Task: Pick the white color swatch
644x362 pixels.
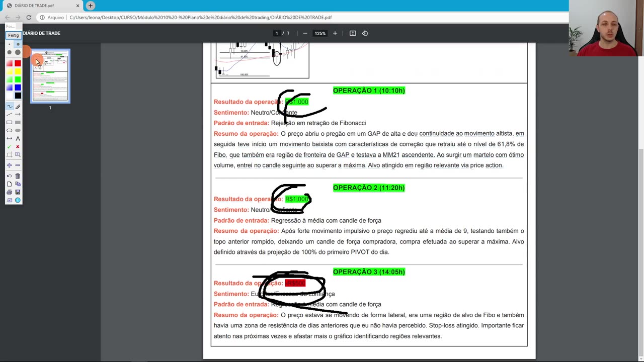Action: [x=9, y=96]
